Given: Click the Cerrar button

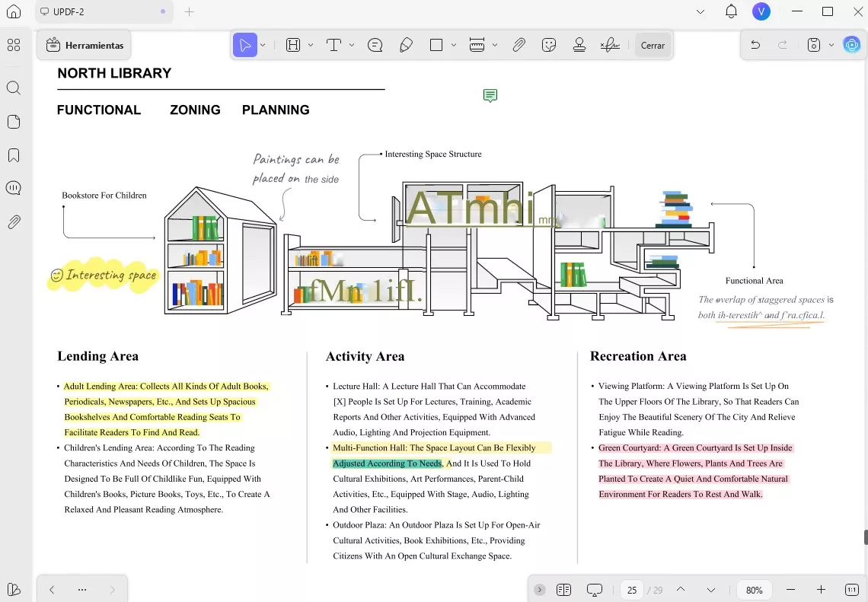Looking at the screenshot, I should [653, 46].
